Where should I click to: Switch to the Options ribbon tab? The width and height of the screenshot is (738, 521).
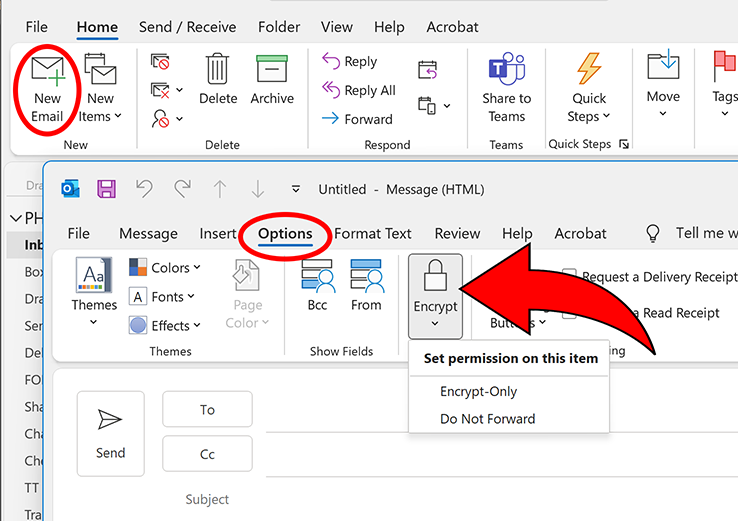tap(285, 233)
